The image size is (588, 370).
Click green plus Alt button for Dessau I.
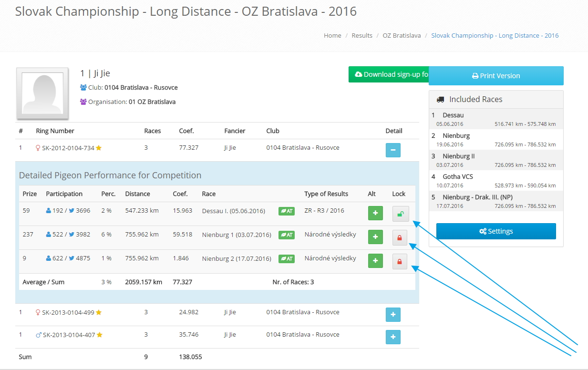click(x=375, y=213)
